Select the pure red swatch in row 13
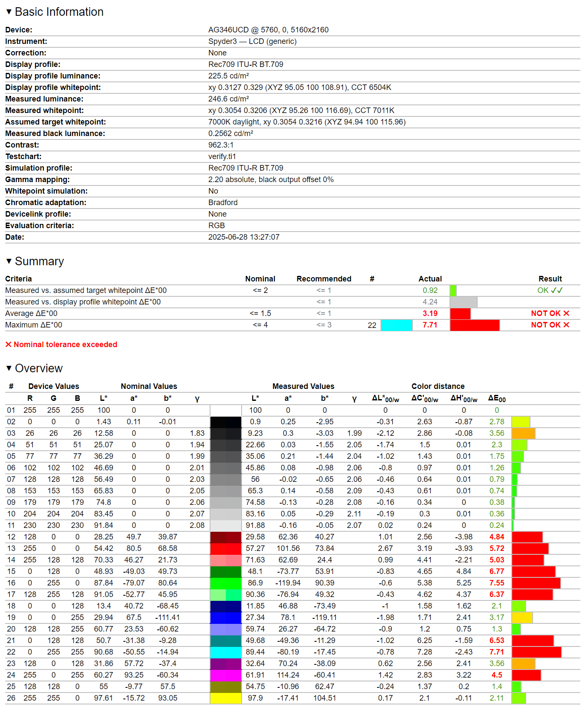Viewport: 588px width, 710px height. click(x=226, y=548)
